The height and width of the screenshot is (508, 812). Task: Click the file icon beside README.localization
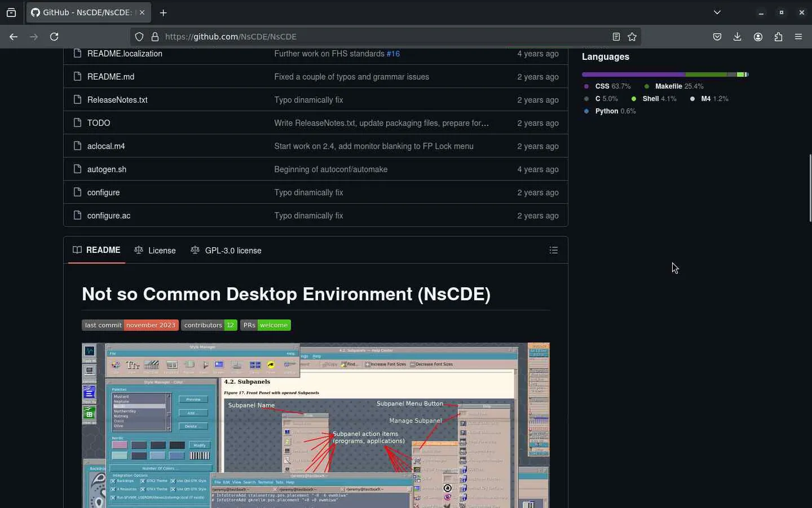(78, 54)
